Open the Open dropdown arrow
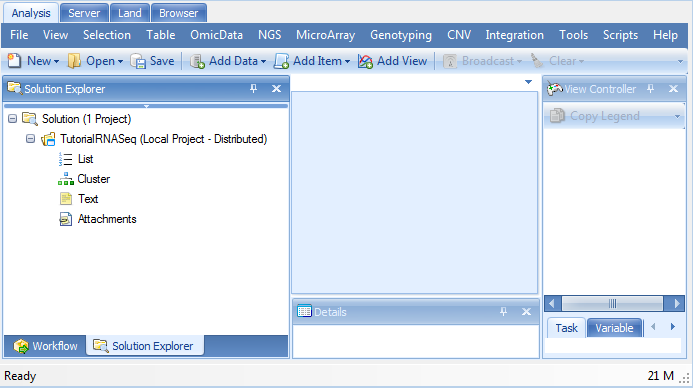This screenshot has width=693, height=388. click(x=120, y=61)
